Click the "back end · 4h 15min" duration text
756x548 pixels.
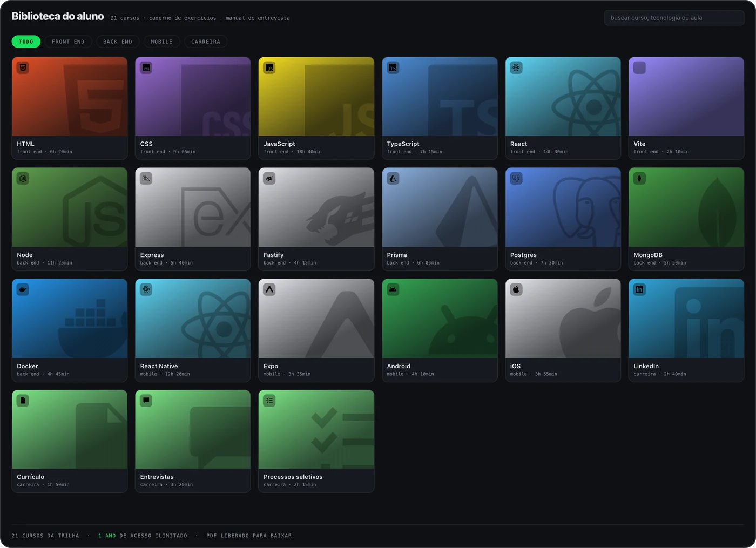pyautogui.click(x=289, y=263)
